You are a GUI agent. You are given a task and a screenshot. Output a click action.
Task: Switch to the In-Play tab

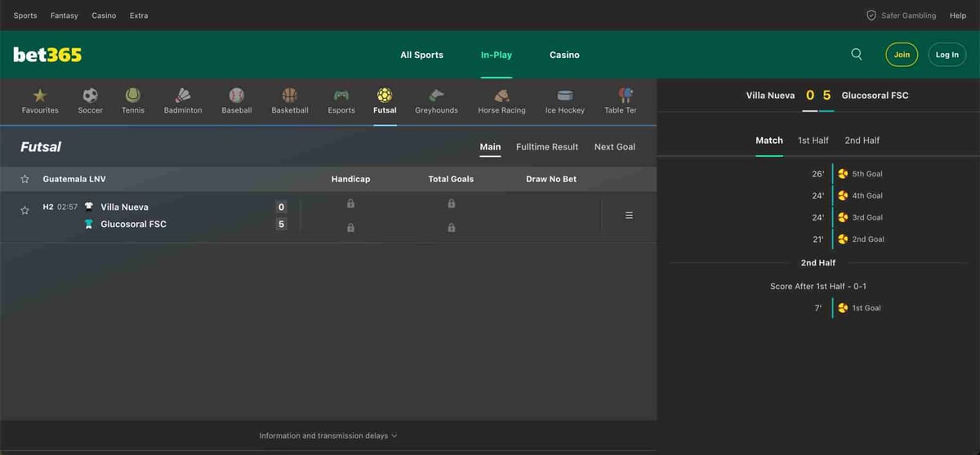tap(497, 55)
